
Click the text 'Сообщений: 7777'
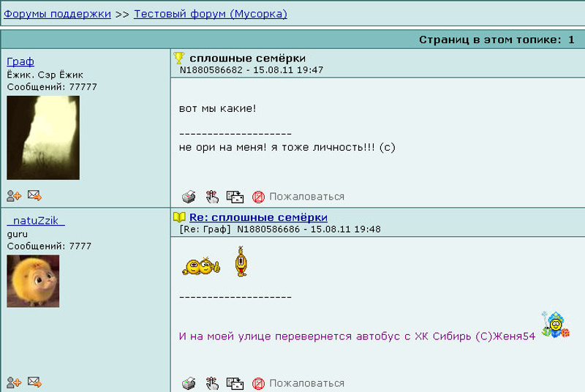coord(49,246)
